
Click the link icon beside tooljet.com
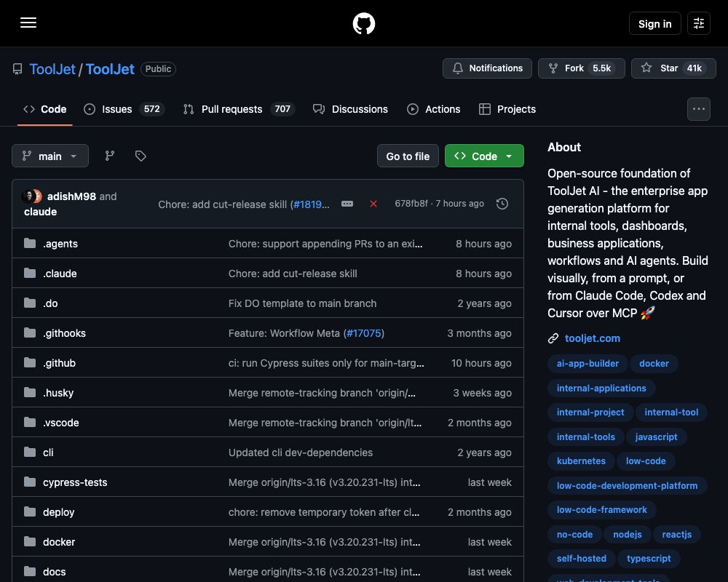(x=553, y=338)
